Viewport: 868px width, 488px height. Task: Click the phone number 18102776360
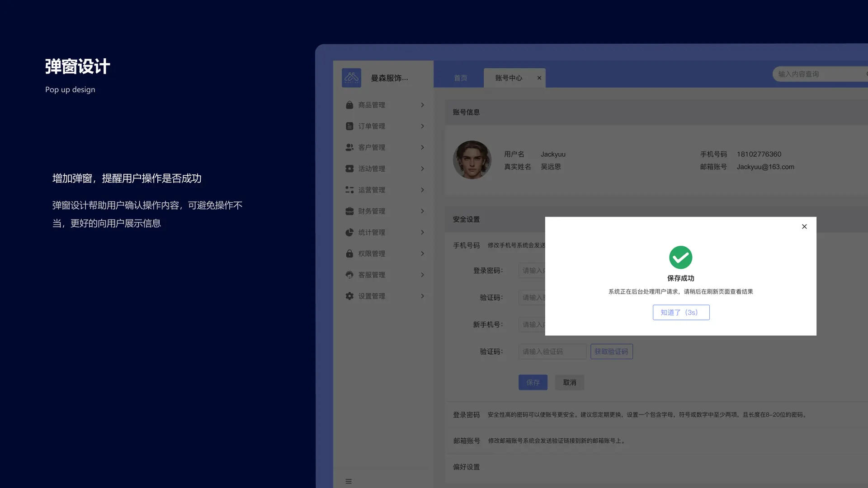[x=759, y=154]
